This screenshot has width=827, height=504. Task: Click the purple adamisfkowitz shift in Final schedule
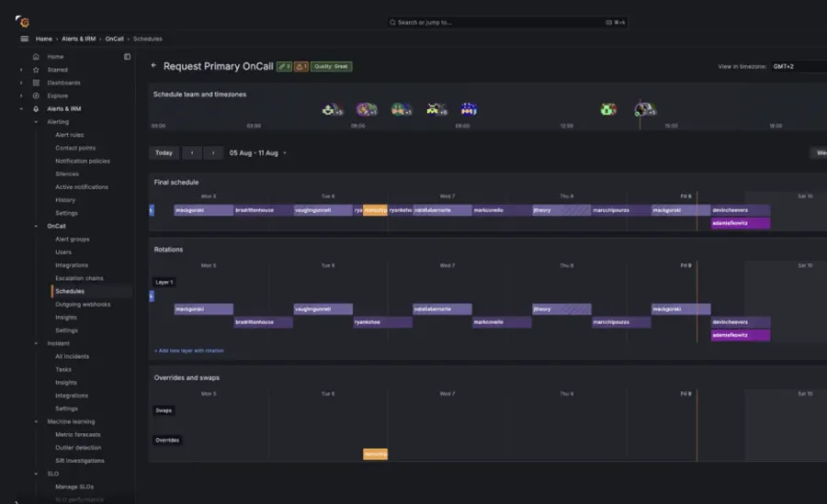click(741, 223)
